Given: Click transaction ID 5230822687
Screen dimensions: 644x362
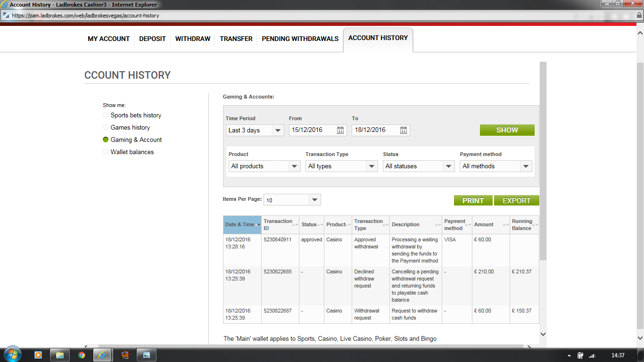Looking at the screenshot, I should 278,311.
